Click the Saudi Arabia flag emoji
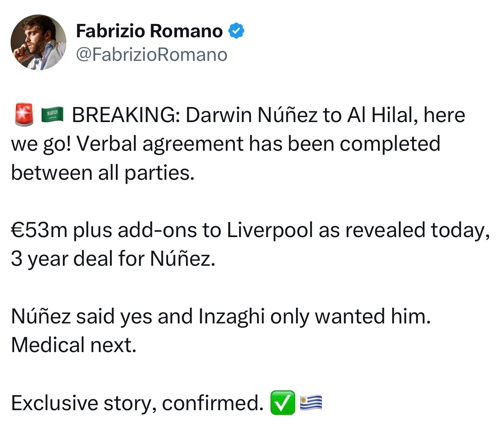504x440 pixels. pyautogui.click(x=52, y=115)
